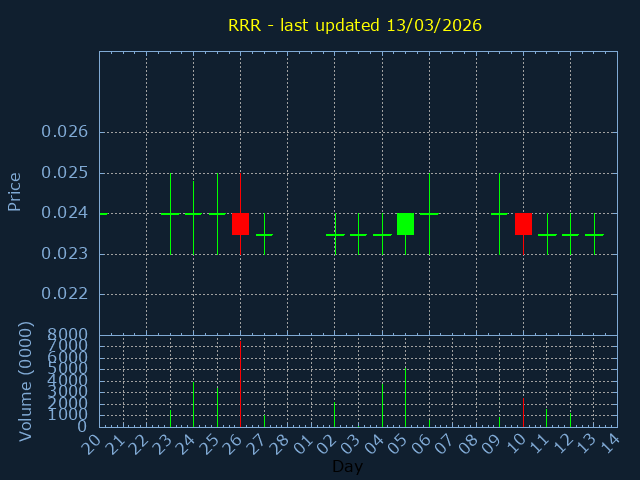The height and width of the screenshot is (480, 640).
Task: Click day label 20 on the x-axis
Action: click(91, 443)
